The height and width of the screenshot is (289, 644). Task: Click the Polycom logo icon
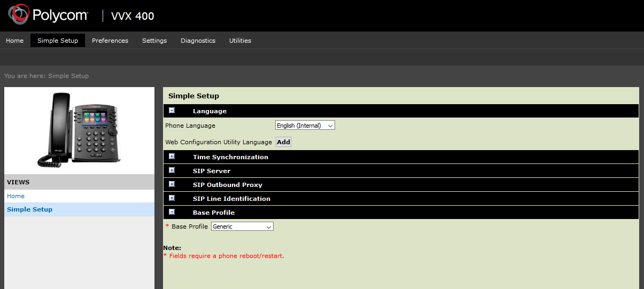click(x=19, y=15)
